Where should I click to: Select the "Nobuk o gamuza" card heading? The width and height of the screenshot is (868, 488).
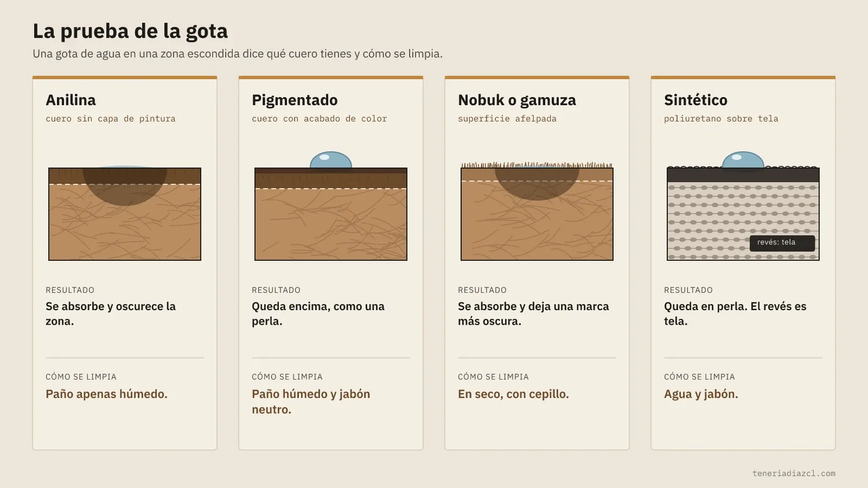tap(517, 100)
